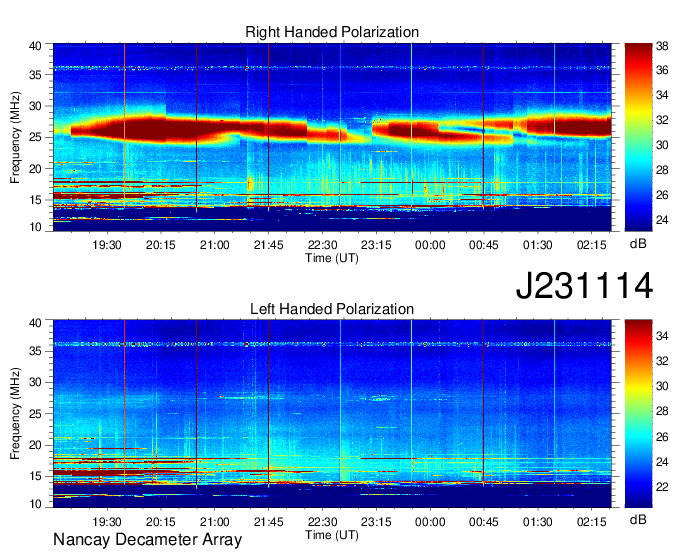The height and width of the screenshot is (552, 680).
Task: Click the lower left-handed polarization spectrogram
Action: coord(332,414)
